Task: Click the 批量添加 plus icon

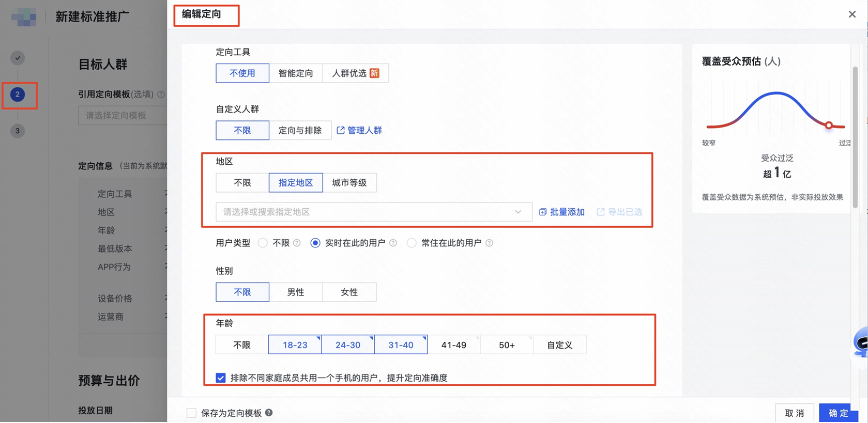Action: 543,212
